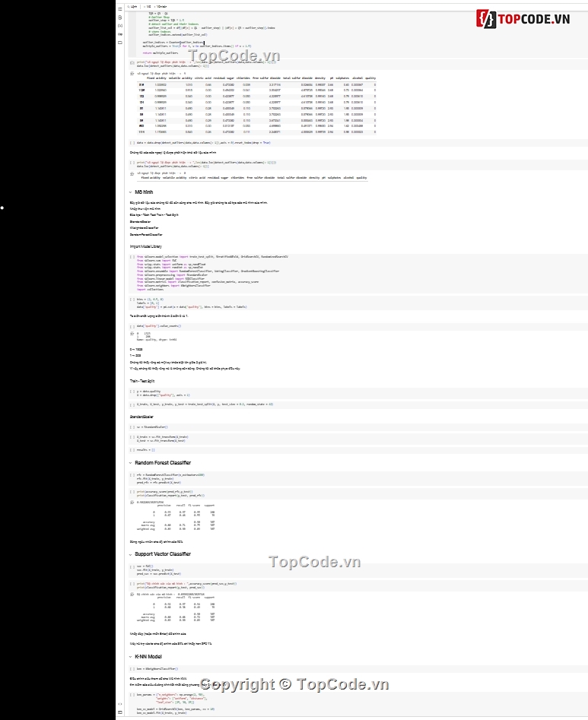Run the svc = SVC() cell
Image resolution: width=588 pixels, height=720 pixels.
coord(132,566)
